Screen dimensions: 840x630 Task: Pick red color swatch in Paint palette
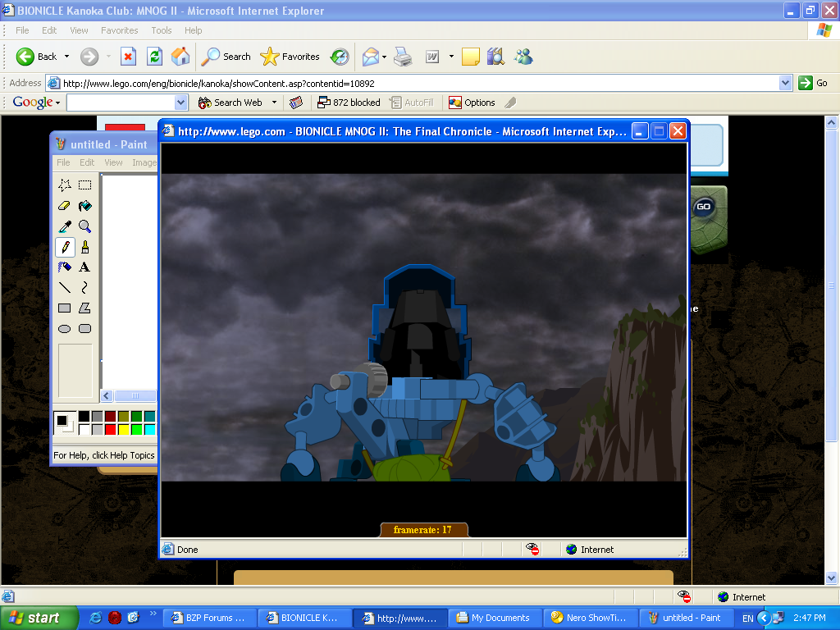[x=111, y=429]
